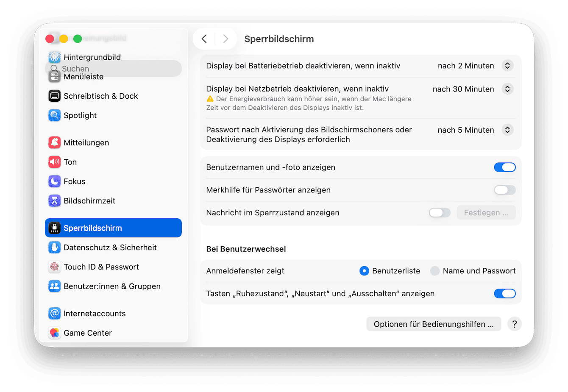The height and width of the screenshot is (392, 568).
Task: Click the Internetaccounts at-sign icon
Action: 54,314
